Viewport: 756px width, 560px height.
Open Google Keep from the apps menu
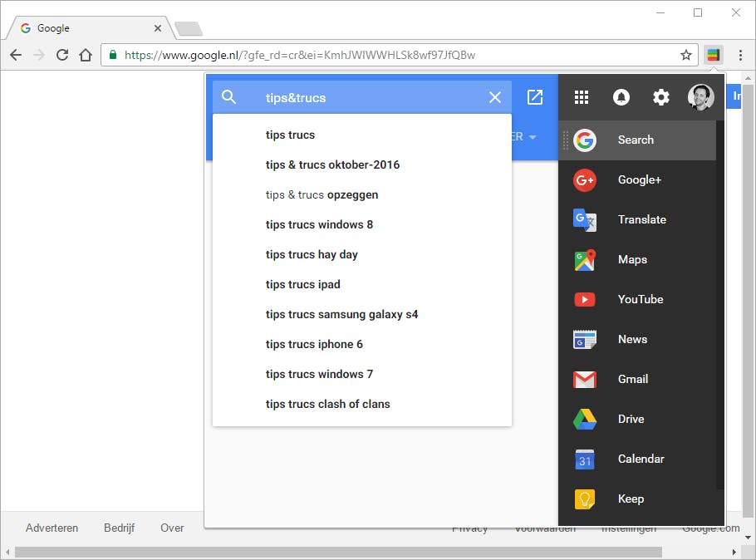point(630,499)
